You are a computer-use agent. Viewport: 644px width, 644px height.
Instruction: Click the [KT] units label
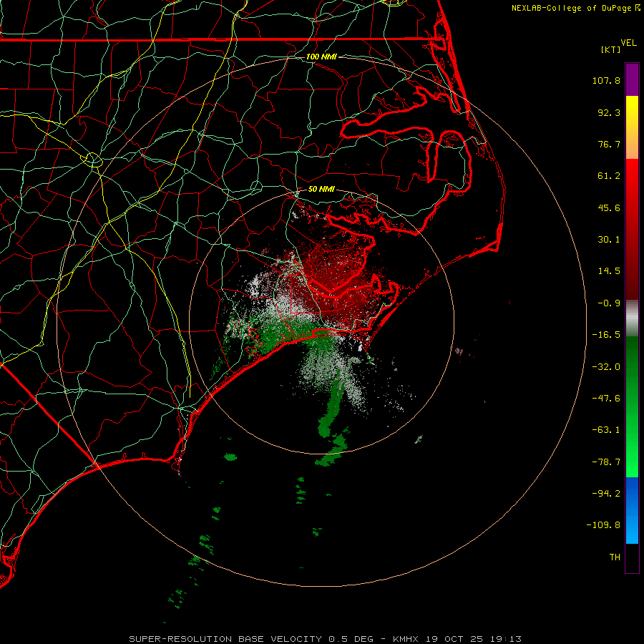[611, 49]
